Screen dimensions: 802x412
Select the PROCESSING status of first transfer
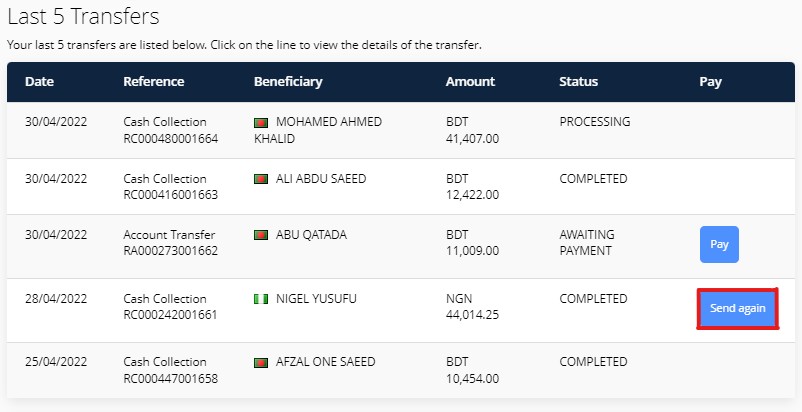point(595,122)
